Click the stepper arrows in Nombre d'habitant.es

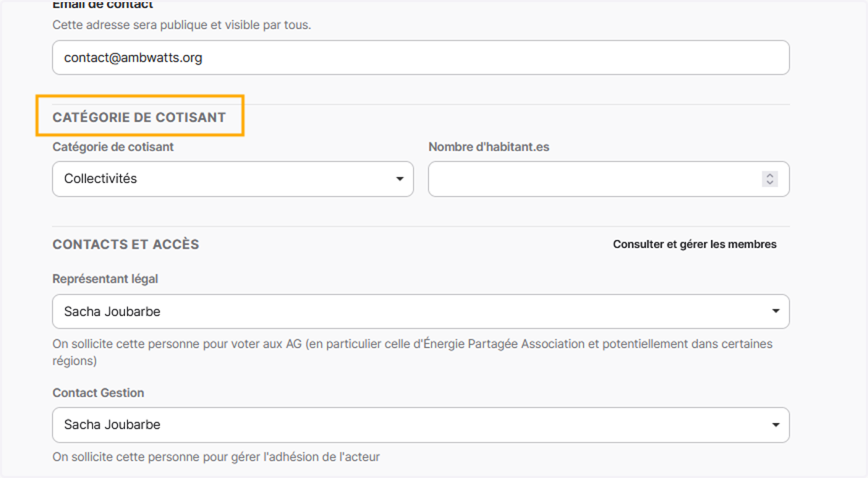click(770, 179)
